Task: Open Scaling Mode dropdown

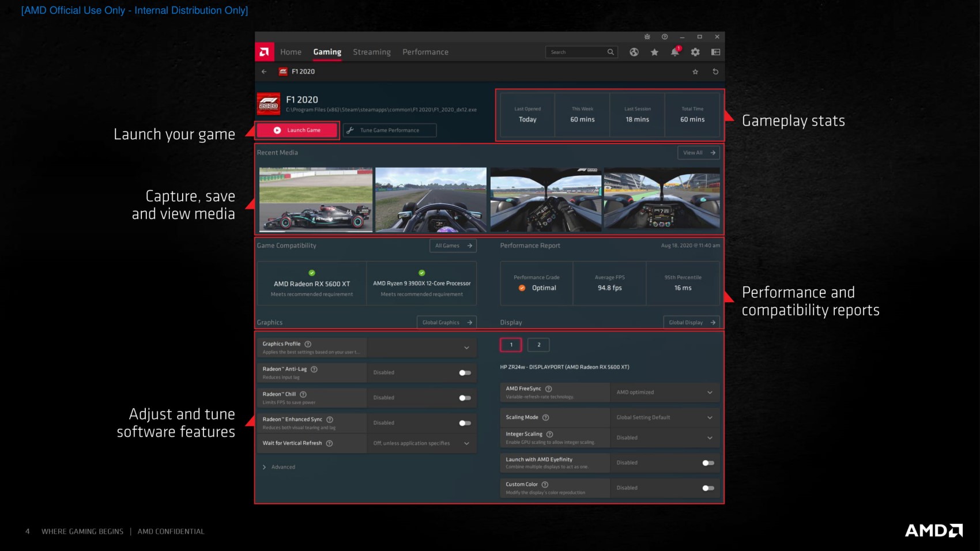Action: 665,417
